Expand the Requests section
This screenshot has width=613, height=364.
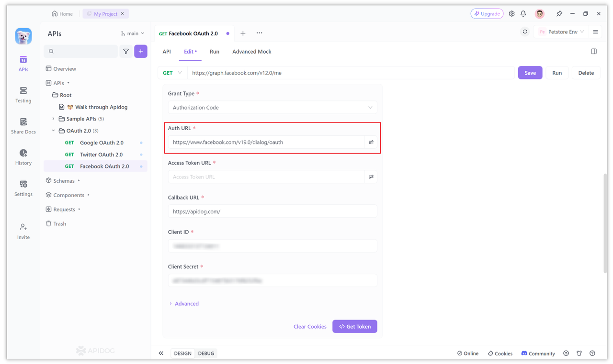coord(79,209)
